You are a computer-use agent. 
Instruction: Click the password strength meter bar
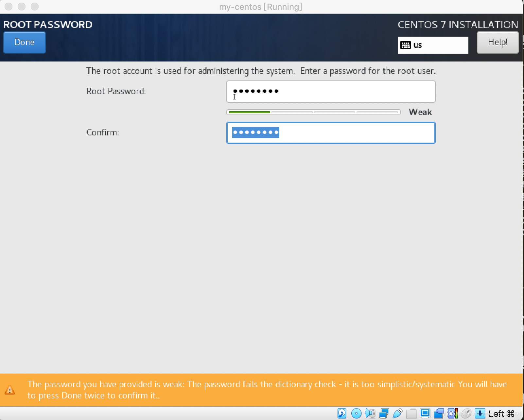click(x=313, y=112)
